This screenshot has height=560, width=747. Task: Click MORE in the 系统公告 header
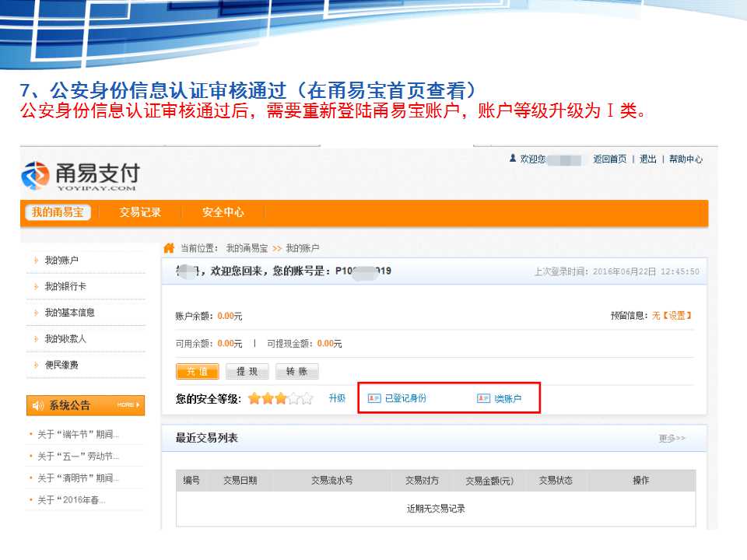128,404
